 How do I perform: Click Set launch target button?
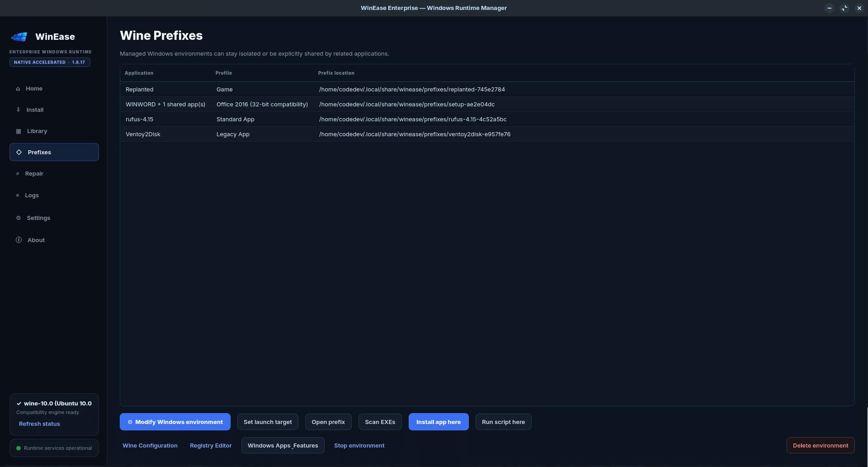click(268, 422)
